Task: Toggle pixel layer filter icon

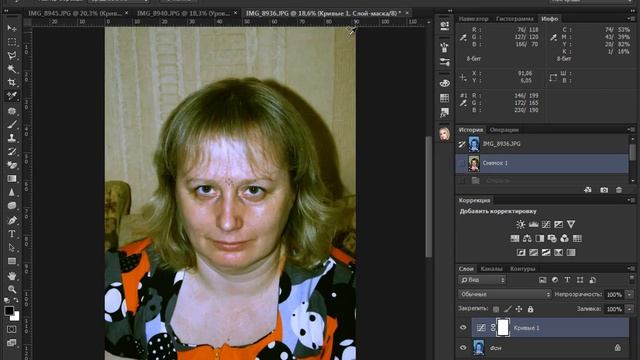Action: (x=542, y=280)
